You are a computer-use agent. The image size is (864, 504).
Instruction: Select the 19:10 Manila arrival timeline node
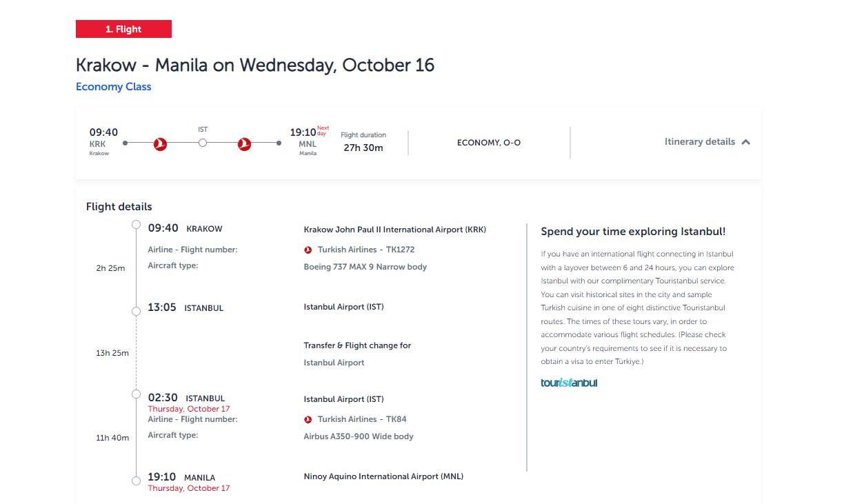click(136, 480)
